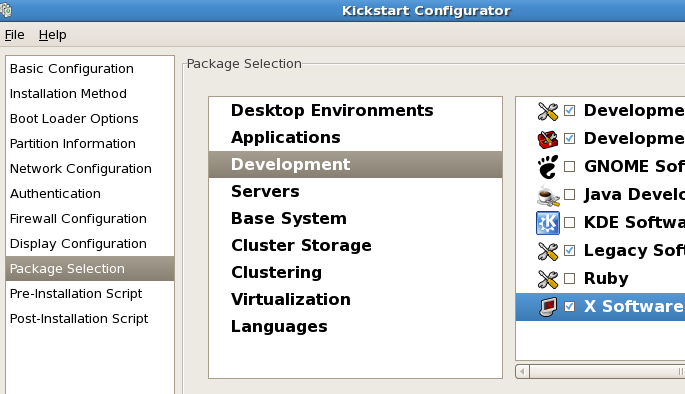Open the Help menu
The image size is (685, 394).
pyautogui.click(x=52, y=35)
